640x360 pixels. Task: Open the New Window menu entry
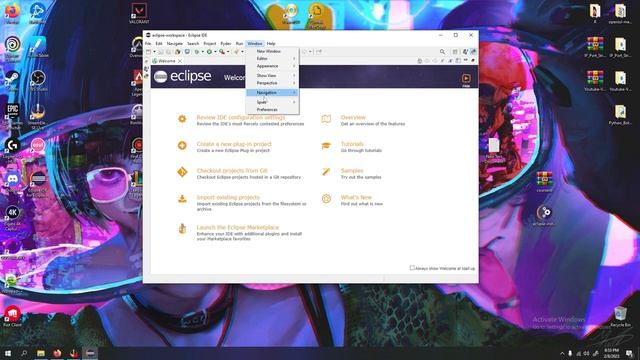click(x=272, y=51)
